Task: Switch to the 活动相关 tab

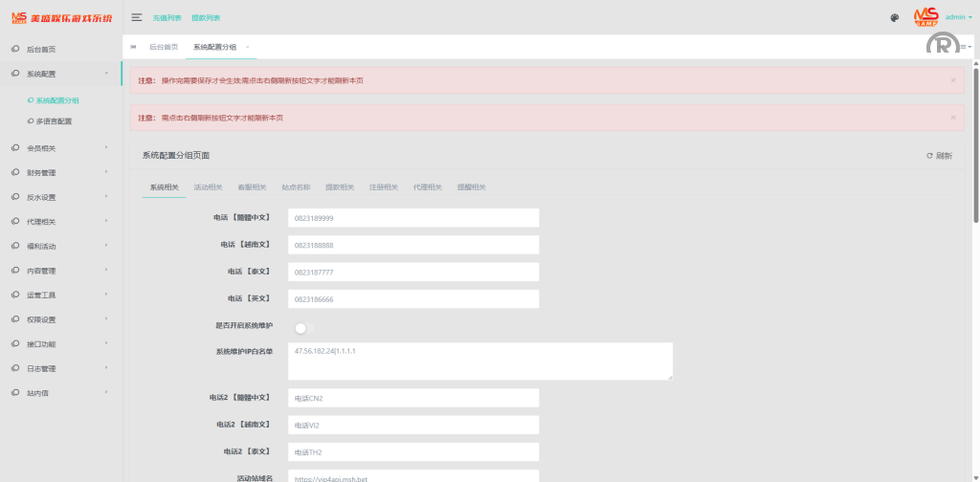Action: click(x=208, y=187)
